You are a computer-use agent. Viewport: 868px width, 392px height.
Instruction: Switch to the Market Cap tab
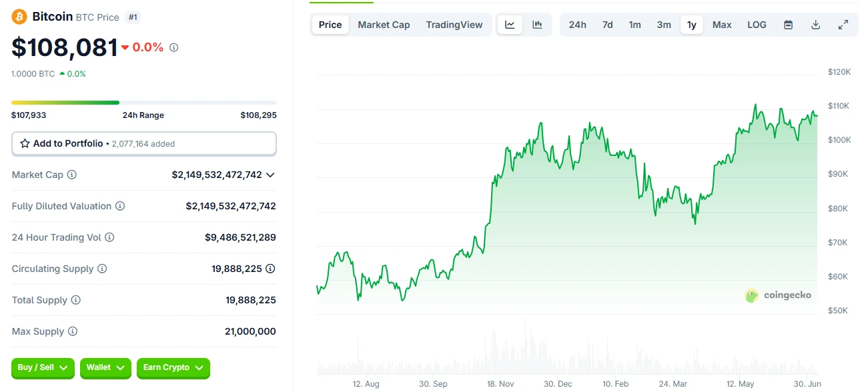coord(384,25)
